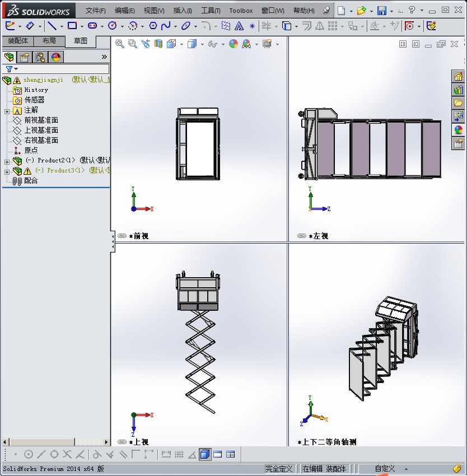The width and height of the screenshot is (467, 476).
Task: Click the Linear Sketch Pattern tool
Action: [333, 26]
